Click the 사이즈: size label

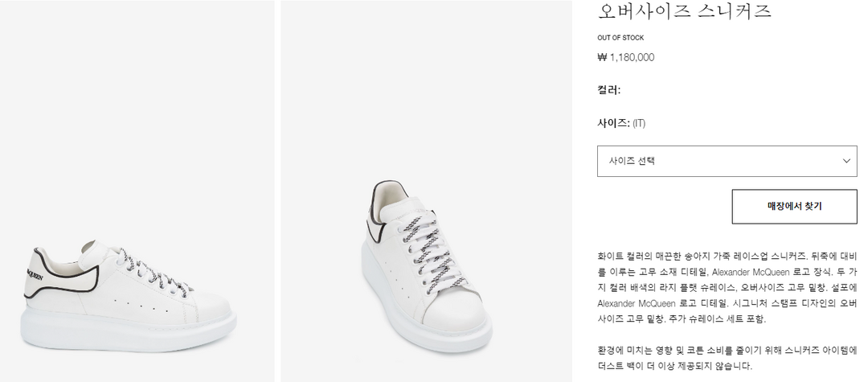(612, 123)
